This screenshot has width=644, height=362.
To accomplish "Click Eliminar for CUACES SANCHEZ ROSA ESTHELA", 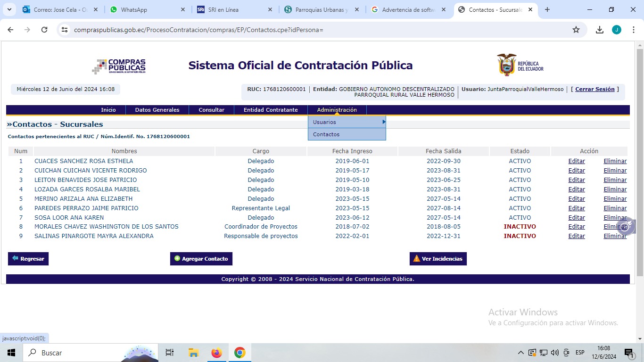I will pos(615,161).
